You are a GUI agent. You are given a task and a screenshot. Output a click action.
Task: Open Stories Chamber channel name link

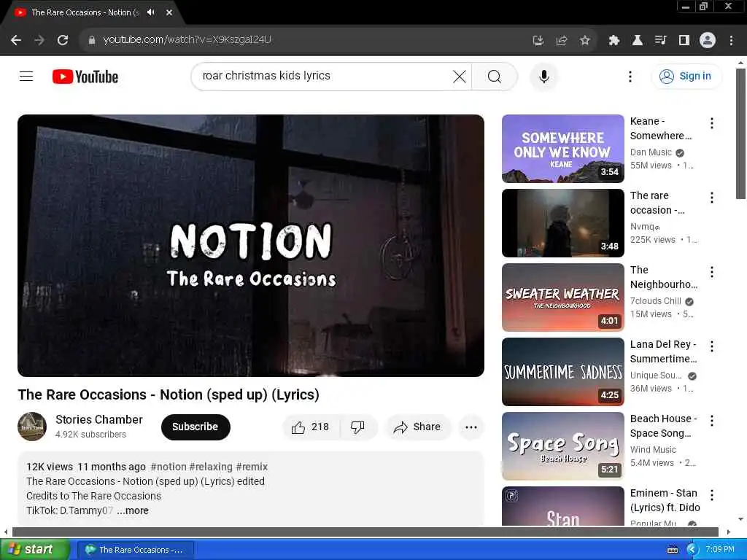pos(99,419)
